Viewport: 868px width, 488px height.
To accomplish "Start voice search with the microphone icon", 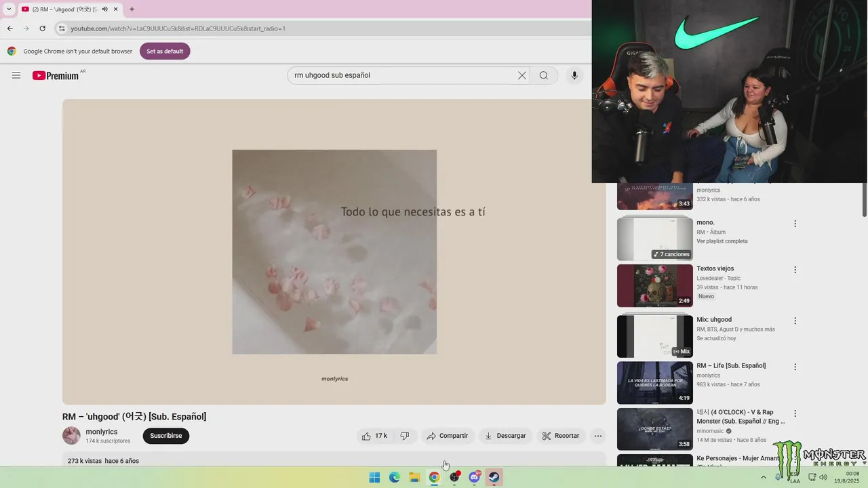I will pyautogui.click(x=574, y=75).
